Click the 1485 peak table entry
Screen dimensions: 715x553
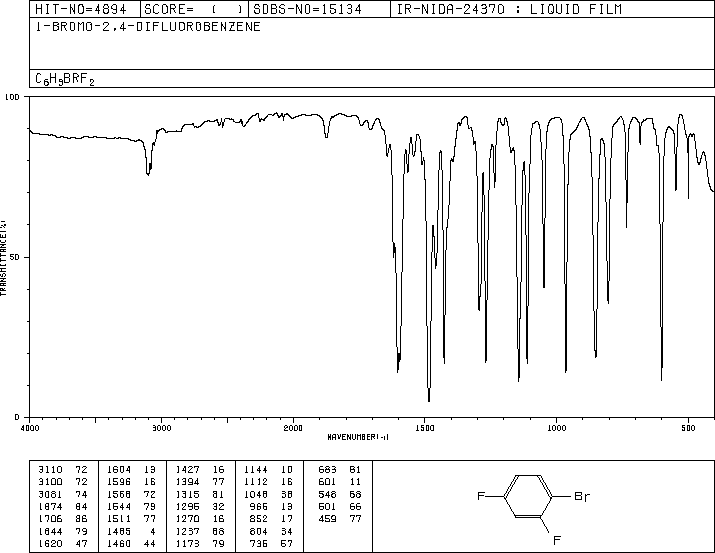[132, 532]
